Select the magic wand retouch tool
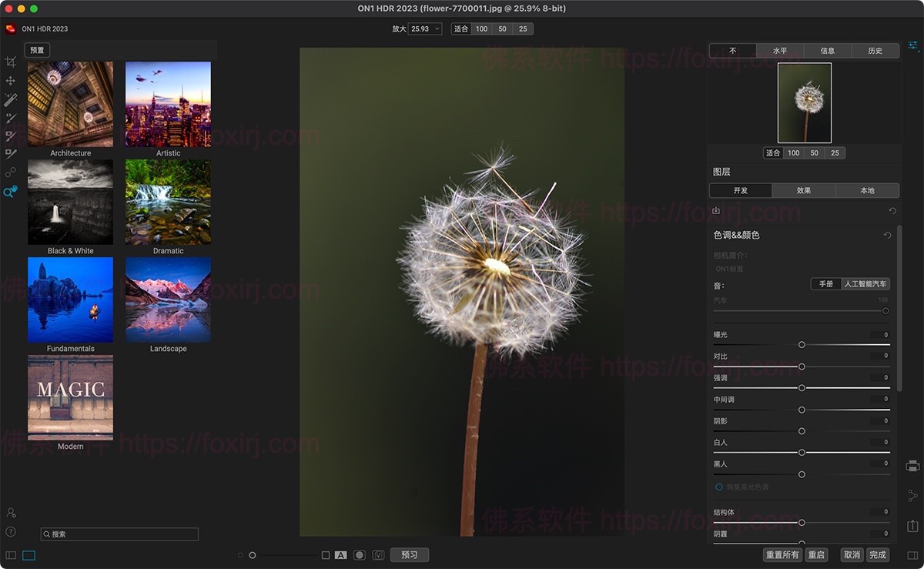The height and width of the screenshot is (569, 924). pos(11,99)
